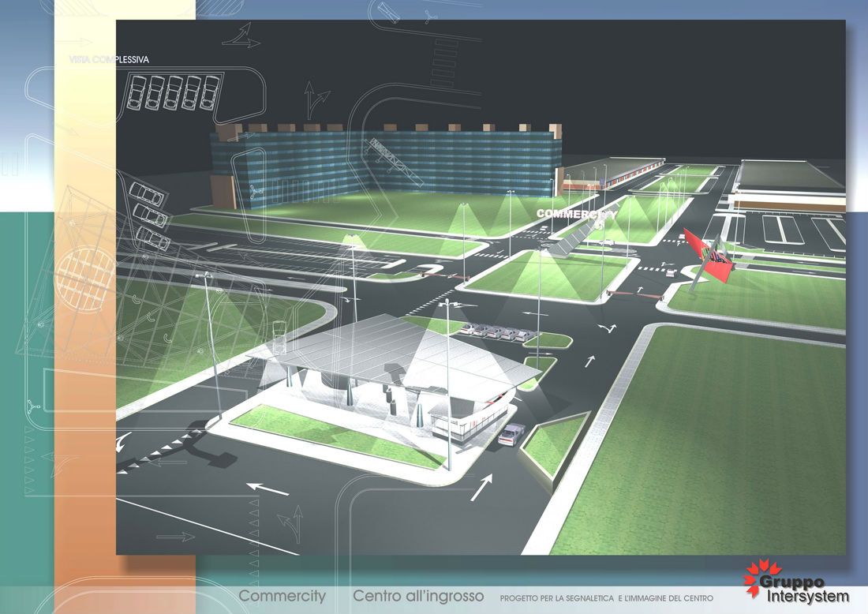The image size is (868, 614).
Task: Click the left-pointing white road arrow
Action: point(267,489)
